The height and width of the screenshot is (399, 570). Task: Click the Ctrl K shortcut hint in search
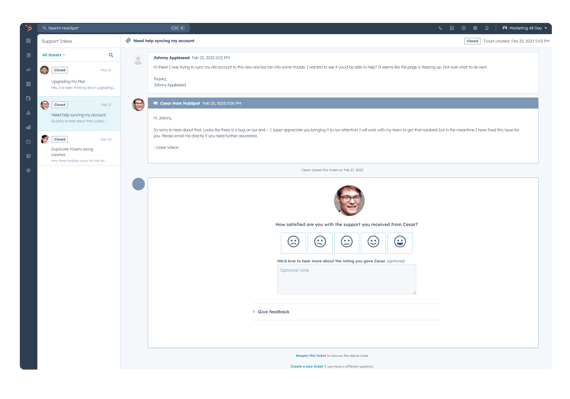(178, 28)
